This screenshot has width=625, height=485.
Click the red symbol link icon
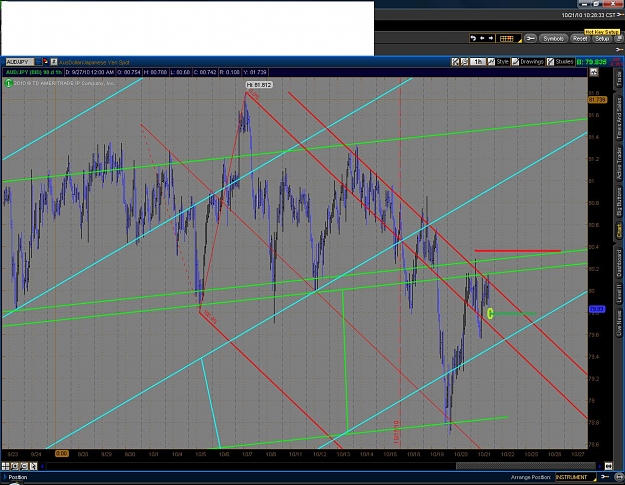point(46,62)
